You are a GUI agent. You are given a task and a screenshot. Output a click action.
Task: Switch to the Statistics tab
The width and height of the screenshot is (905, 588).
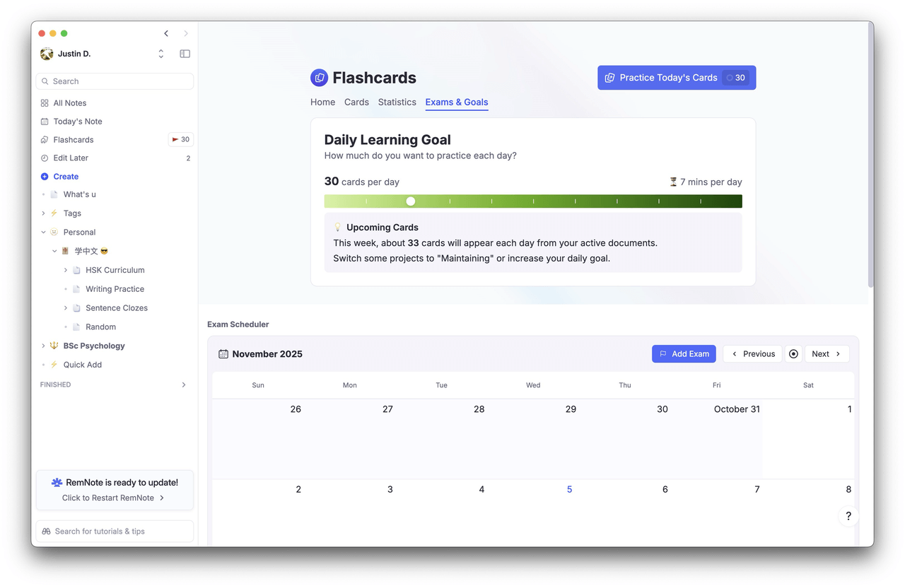[x=397, y=102]
